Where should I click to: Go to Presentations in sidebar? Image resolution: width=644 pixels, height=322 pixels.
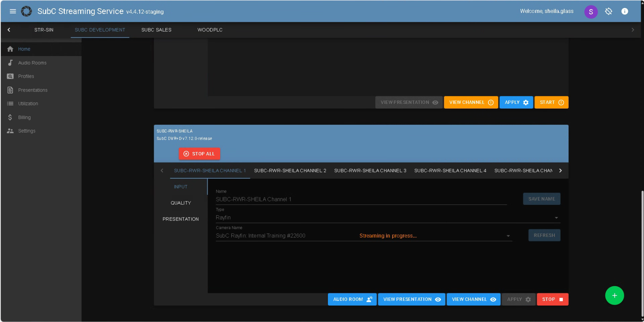point(33,90)
